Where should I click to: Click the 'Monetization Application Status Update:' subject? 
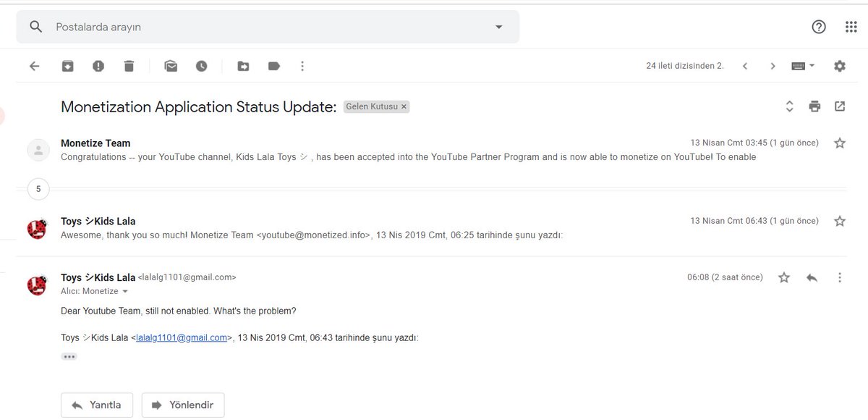pyautogui.click(x=199, y=107)
